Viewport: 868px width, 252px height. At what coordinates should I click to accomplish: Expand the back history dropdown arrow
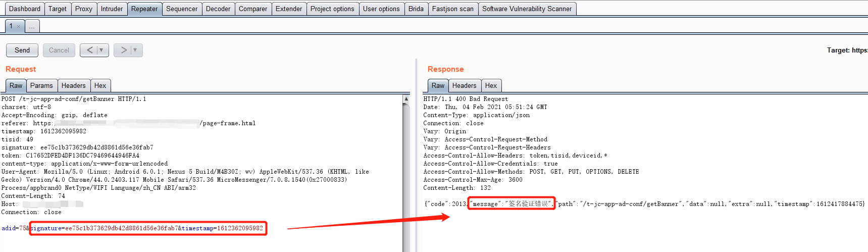coord(101,50)
